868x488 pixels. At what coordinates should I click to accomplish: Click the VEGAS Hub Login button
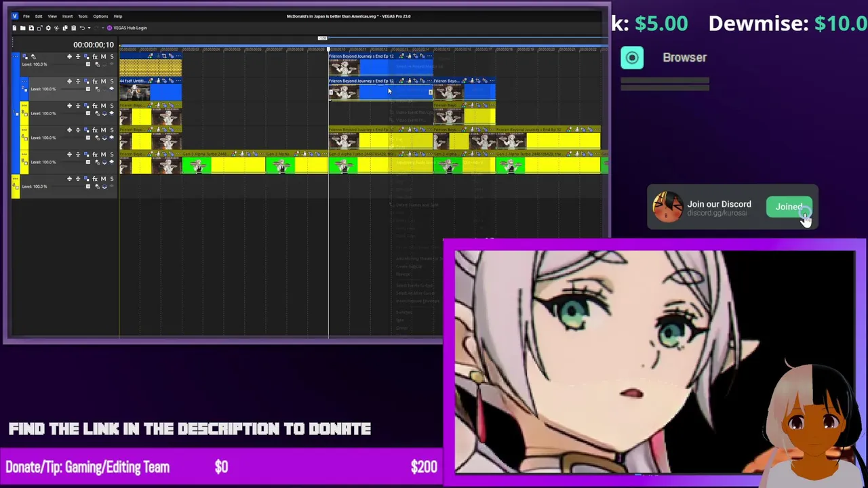click(x=127, y=28)
